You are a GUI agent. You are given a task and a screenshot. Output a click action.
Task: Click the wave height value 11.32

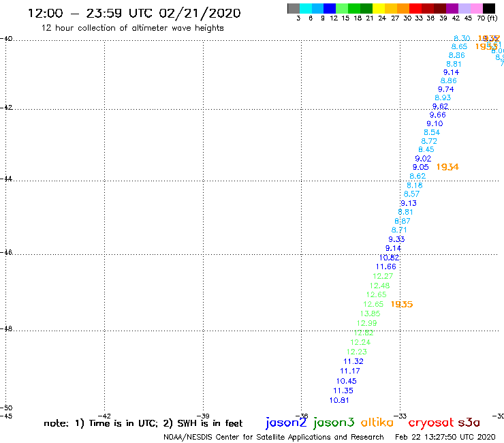click(353, 361)
